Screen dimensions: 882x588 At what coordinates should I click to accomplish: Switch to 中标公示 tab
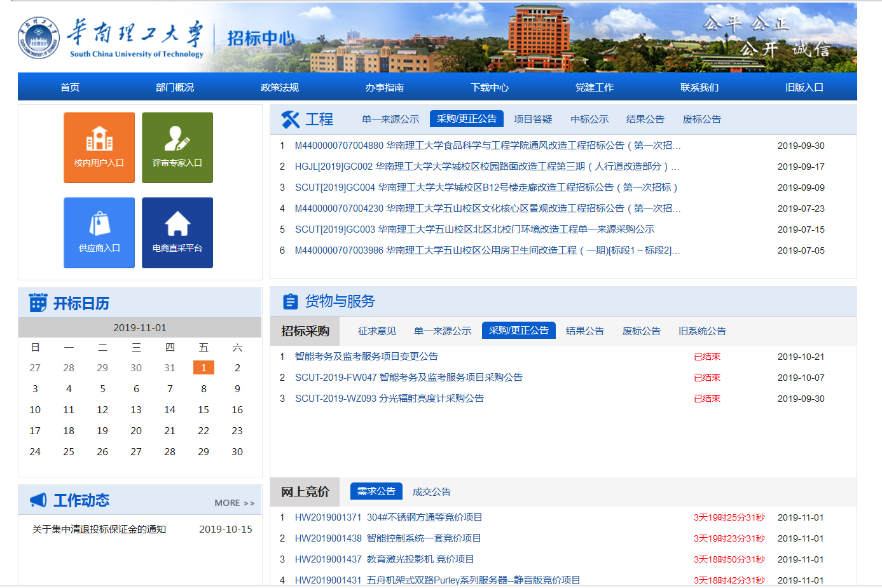pos(589,119)
